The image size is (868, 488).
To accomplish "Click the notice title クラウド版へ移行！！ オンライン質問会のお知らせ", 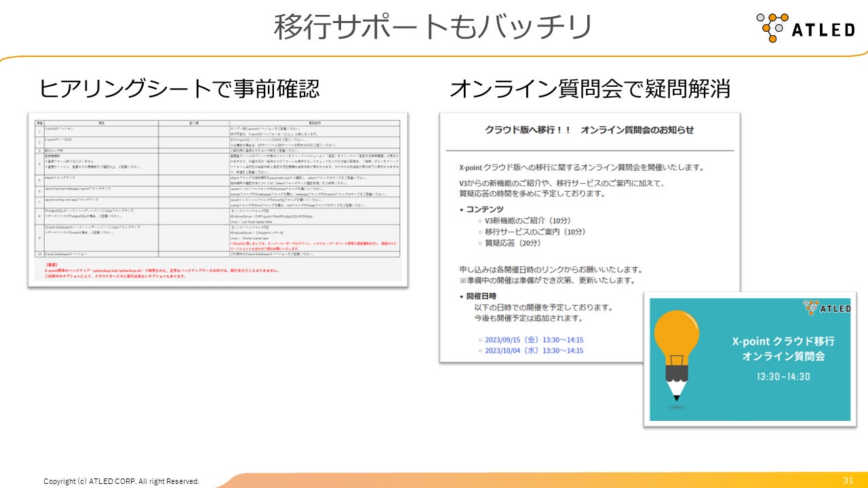I will coord(590,129).
